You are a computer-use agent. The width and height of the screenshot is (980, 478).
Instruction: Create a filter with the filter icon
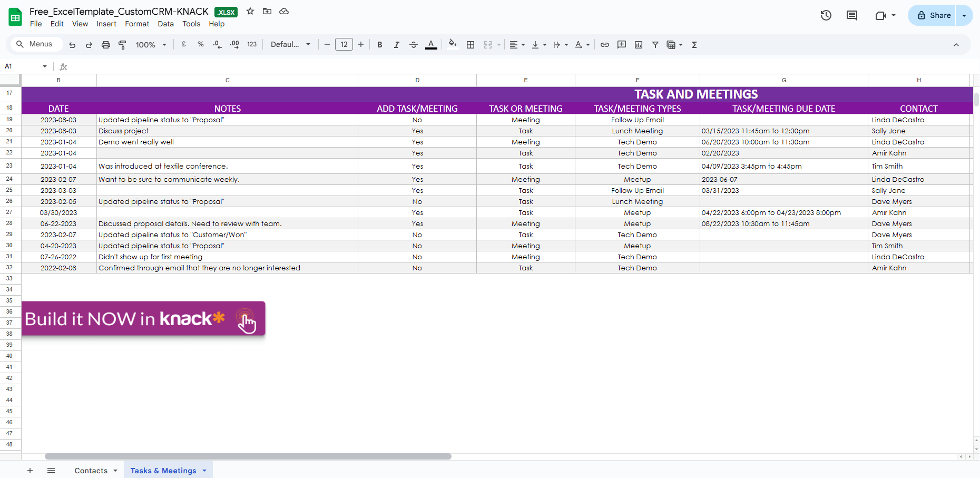coord(655,44)
